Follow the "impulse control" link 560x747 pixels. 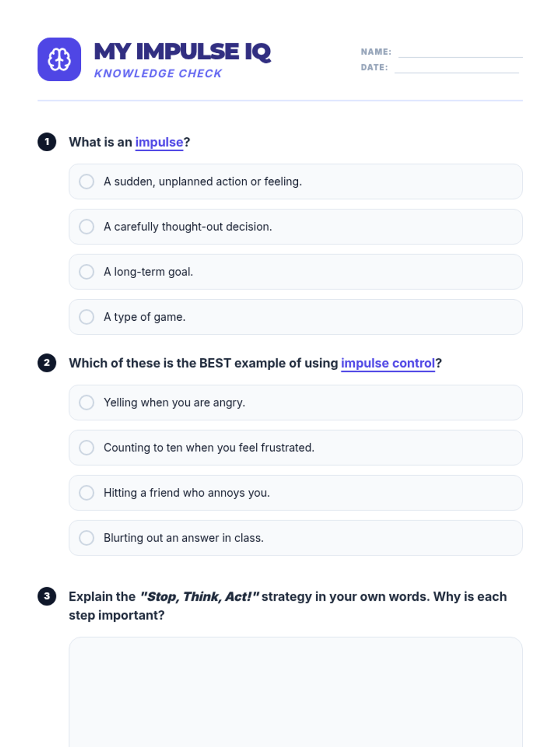(388, 363)
